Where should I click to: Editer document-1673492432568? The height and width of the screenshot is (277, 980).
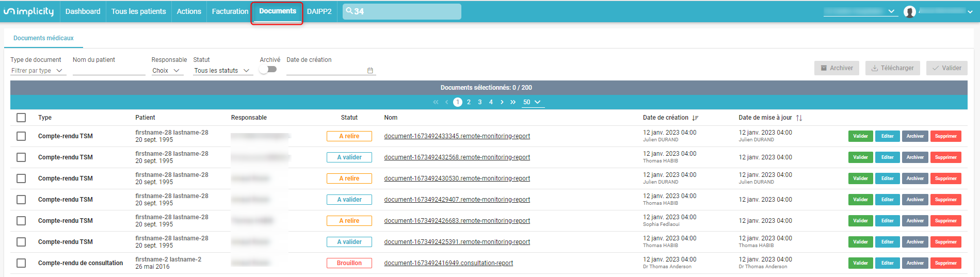pyautogui.click(x=888, y=157)
